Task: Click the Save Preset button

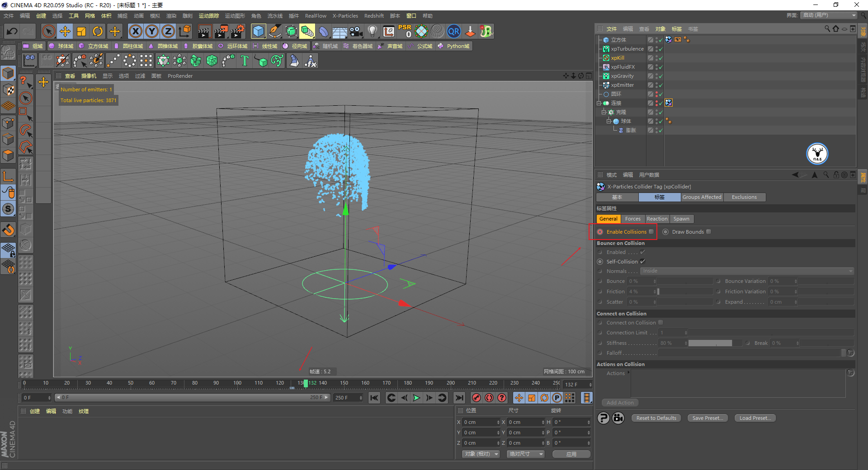Action: [708, 418]
